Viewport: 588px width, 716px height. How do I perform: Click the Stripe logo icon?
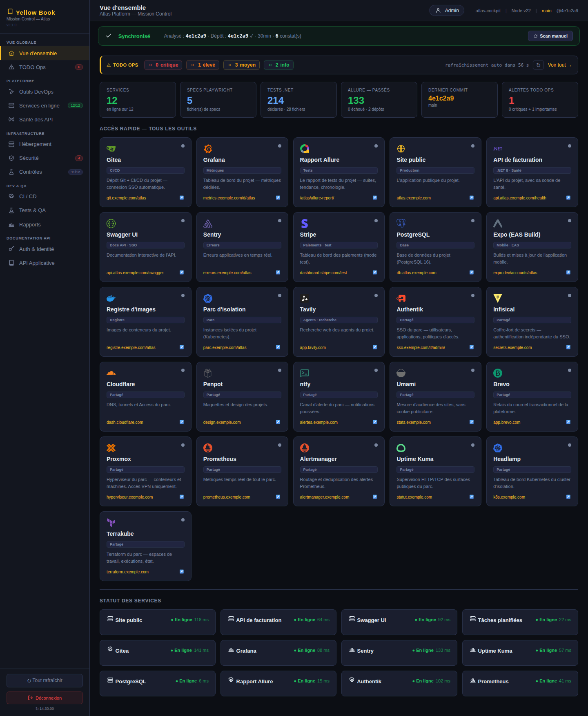tap(305, 224)
